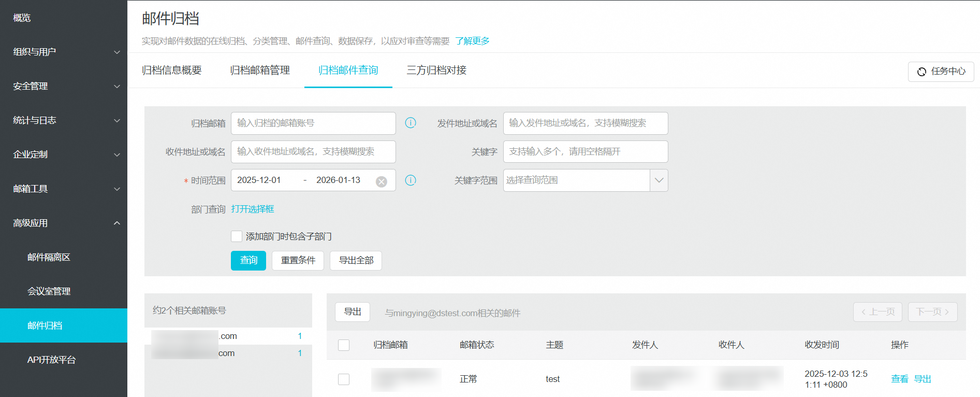Expand the 统计与日志 sidebar menu
The width and height of the screenshot is (980, 397).
[64, 120]
